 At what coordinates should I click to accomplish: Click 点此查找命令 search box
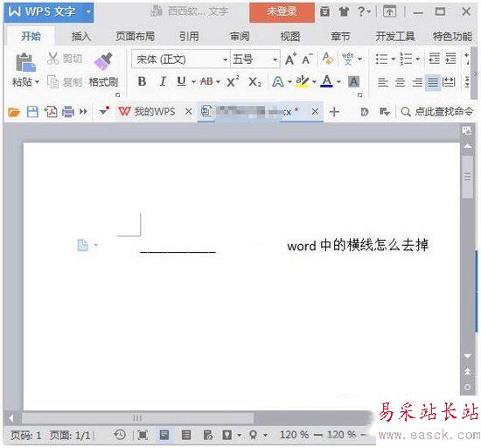tap(437, 112)
